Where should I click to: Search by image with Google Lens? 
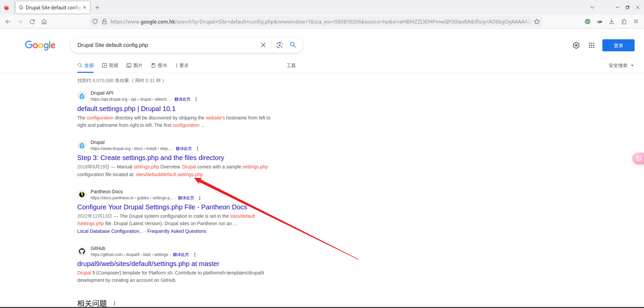click(x=279, y=45)
